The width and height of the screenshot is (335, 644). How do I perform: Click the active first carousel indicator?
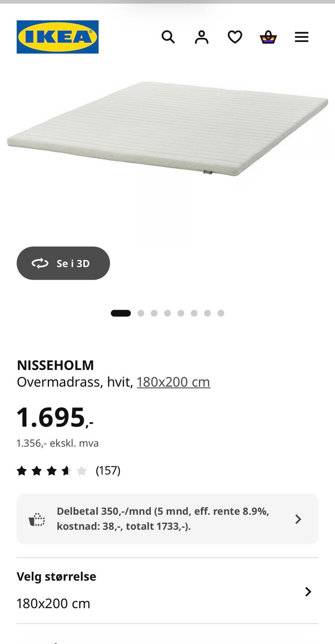[121, 313]
